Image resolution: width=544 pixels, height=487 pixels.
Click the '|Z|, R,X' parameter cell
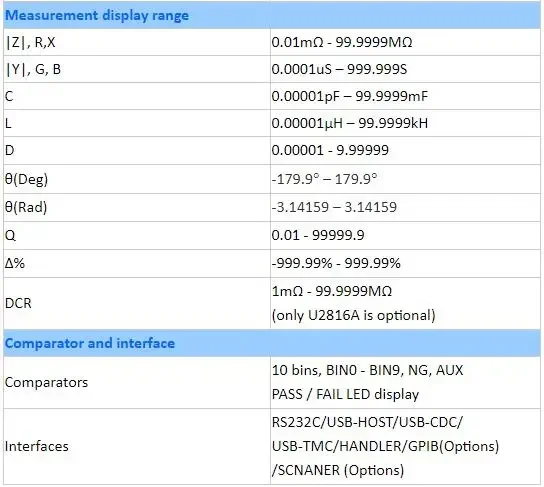coord(137,42)
